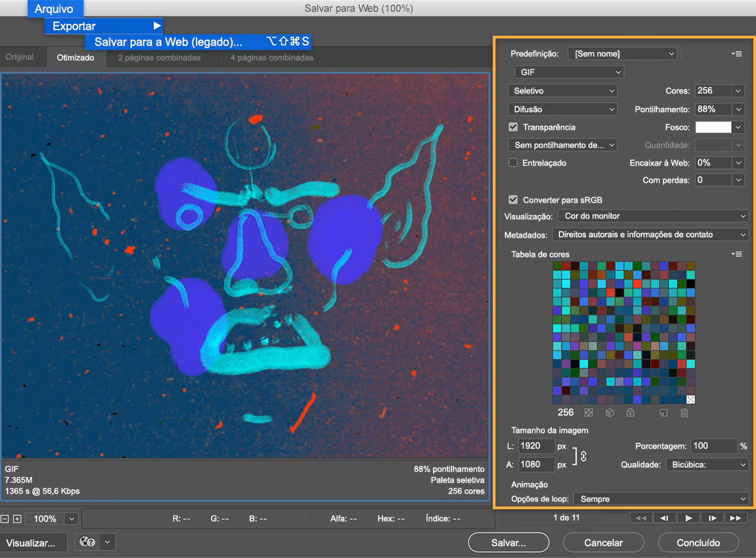This screenshot has width=756, height=558.
Task: Click the '1365 s @ 56,6 Kbps' text
Action: click(x=43, y=491)
